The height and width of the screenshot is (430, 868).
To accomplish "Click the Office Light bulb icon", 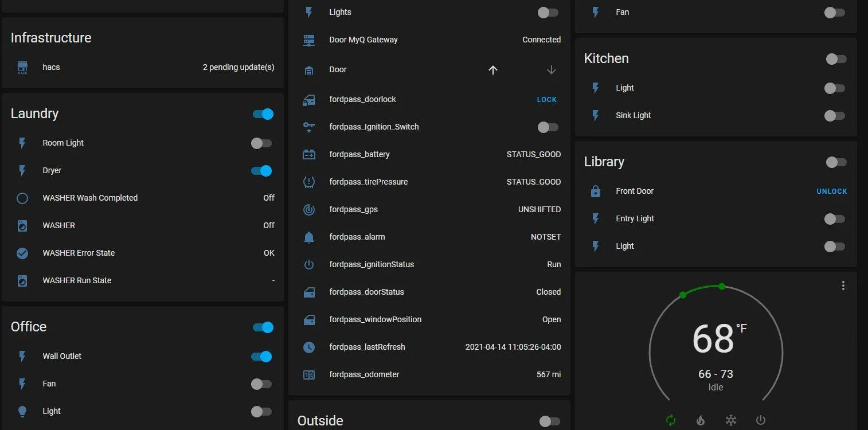I will click(x=22, y=411).
